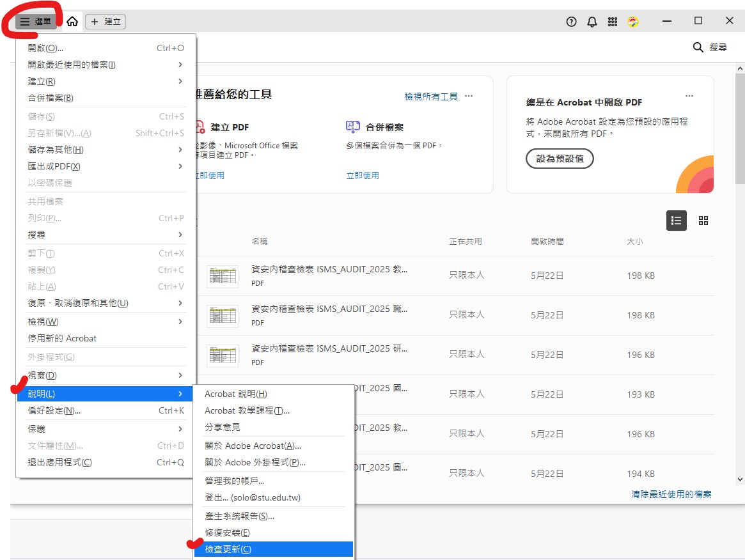The image size is (745, 560).
Task: Sort by 名稱 column header
Action: tap(260, 241)
